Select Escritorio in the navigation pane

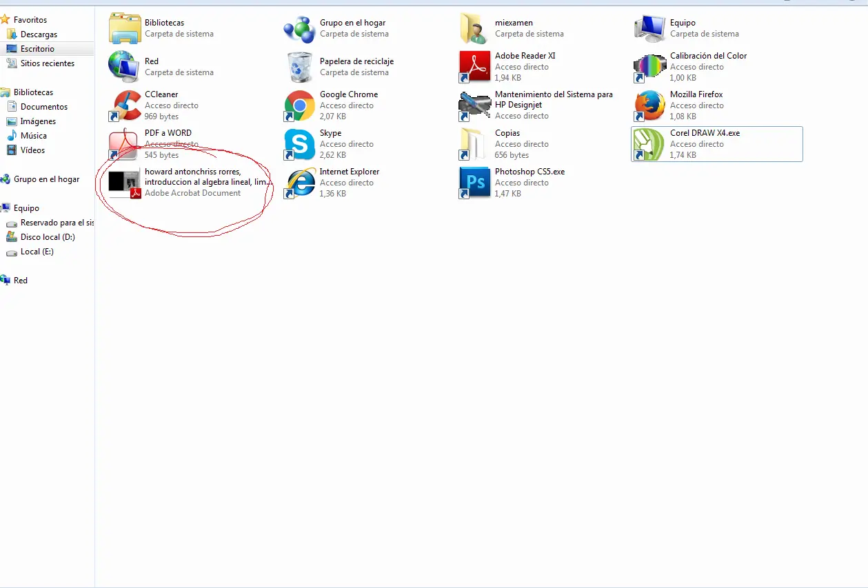[37, 49]
